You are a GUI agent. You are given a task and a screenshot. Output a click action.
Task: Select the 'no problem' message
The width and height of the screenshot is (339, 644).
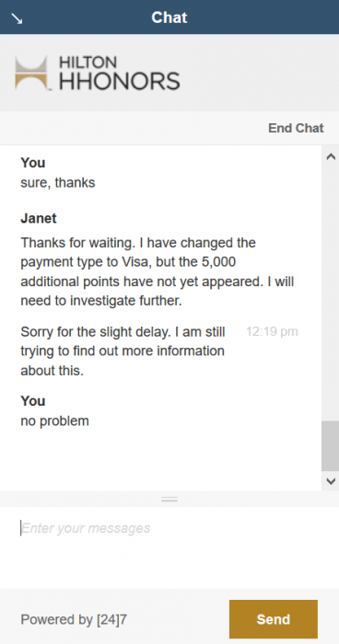click(54, 421)
